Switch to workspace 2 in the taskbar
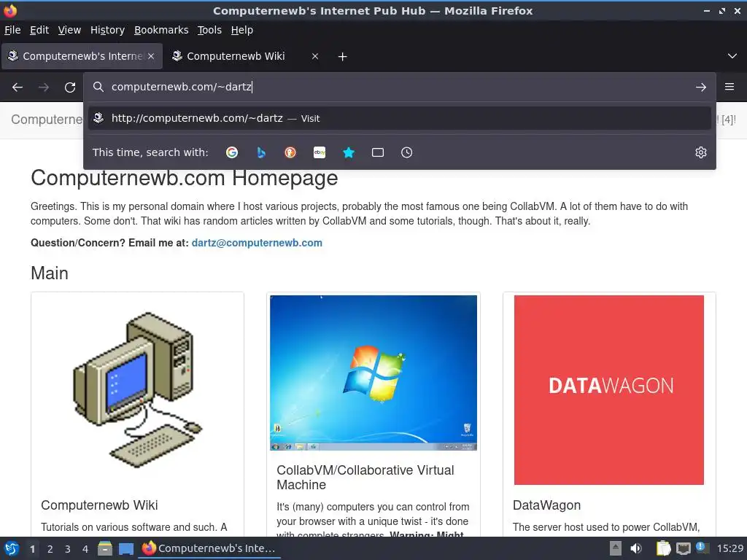Screen dimensions: 747x560 pyautogui.click(x=50, y=549)
